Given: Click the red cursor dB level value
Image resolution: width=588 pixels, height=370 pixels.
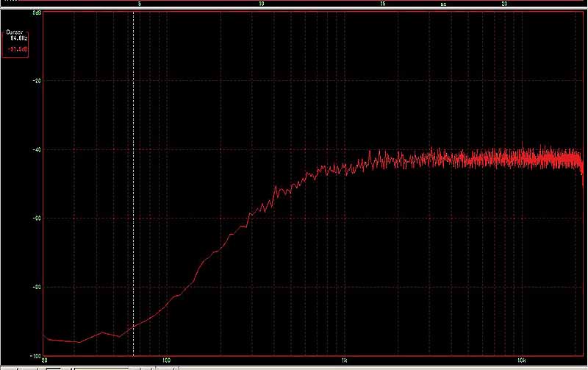Looking at the screenshot, I should 16,49.
